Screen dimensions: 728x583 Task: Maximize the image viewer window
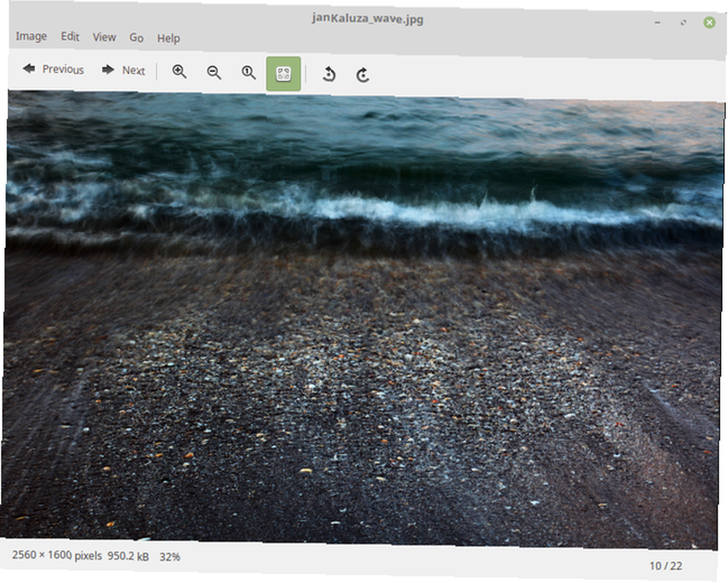point(684,23)
